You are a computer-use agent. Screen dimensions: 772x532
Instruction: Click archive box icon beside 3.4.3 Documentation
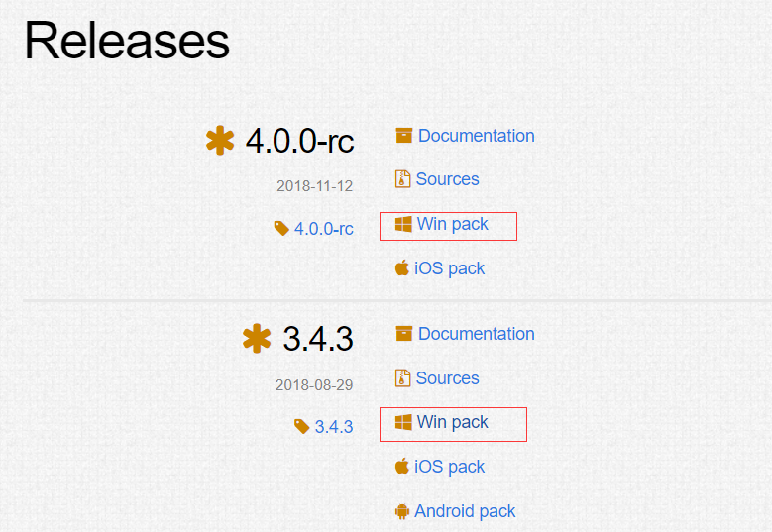tap(403, 333)
